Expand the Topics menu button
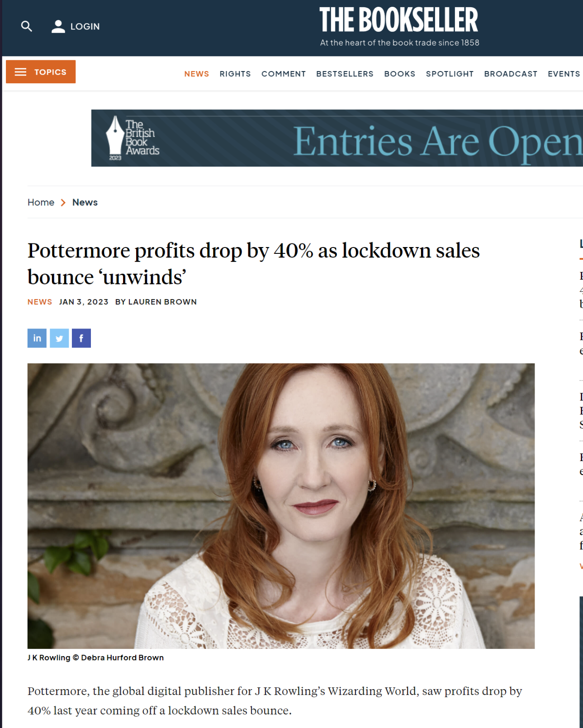This screenshot has height=728, width=583. [41, 71]
